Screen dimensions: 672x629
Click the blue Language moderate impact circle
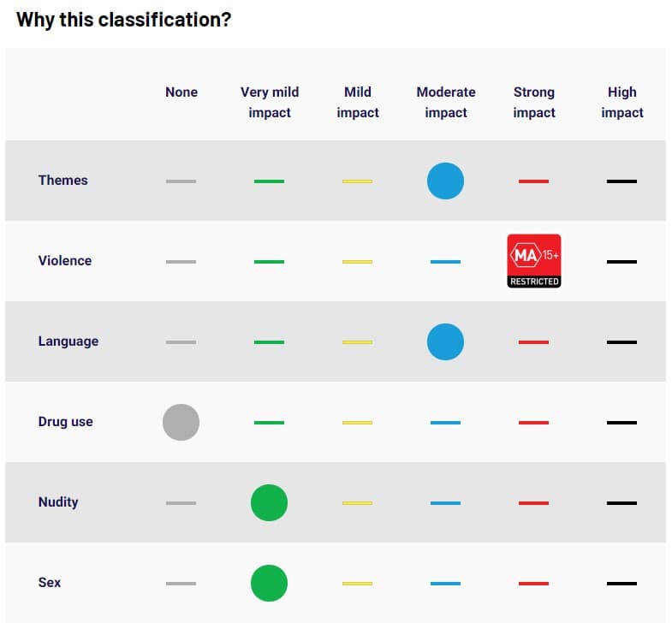(x=445, y=341)
